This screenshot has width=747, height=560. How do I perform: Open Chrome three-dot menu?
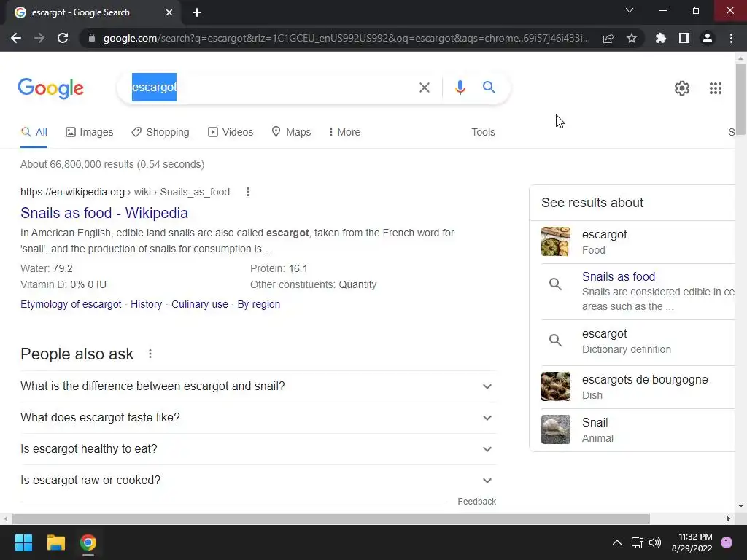[x=731, y=38]
